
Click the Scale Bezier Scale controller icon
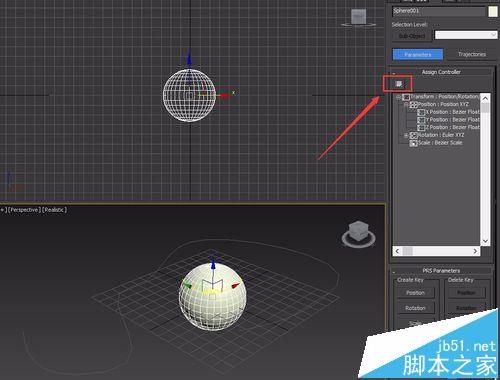tap(414, 143)
